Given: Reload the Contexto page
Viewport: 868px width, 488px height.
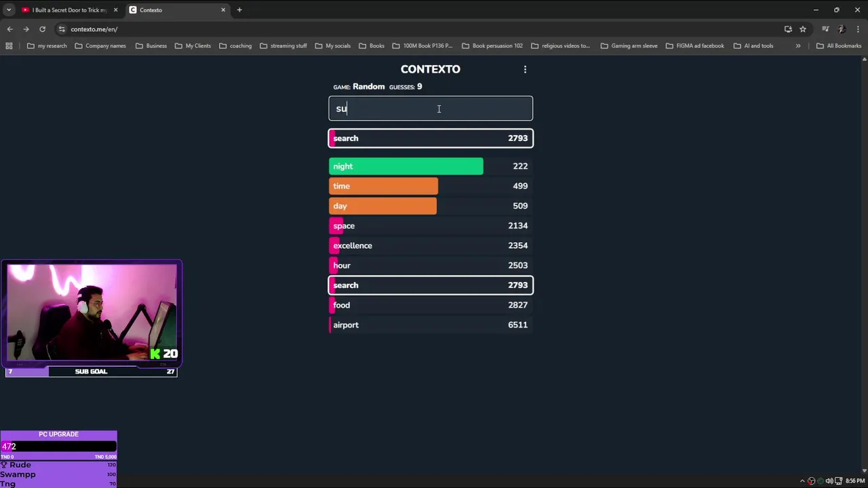Looking at the screenshot, I should point(42,29).
